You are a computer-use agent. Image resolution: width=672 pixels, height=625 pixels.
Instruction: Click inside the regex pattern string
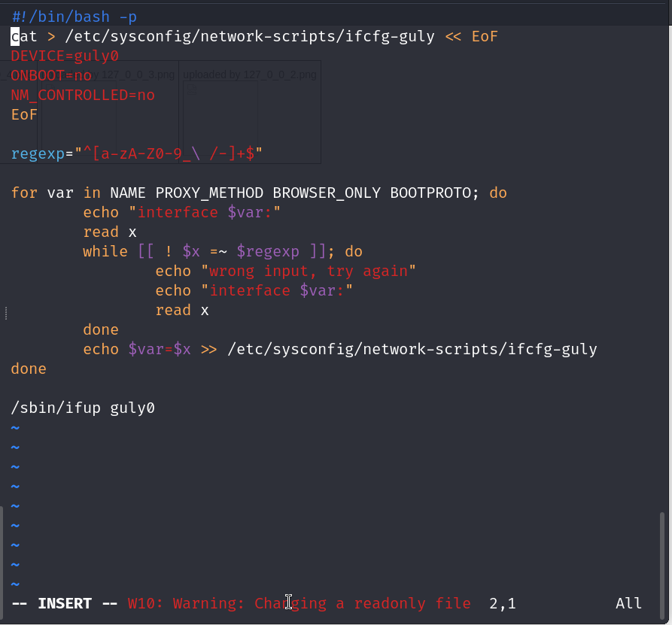point(167,153)
